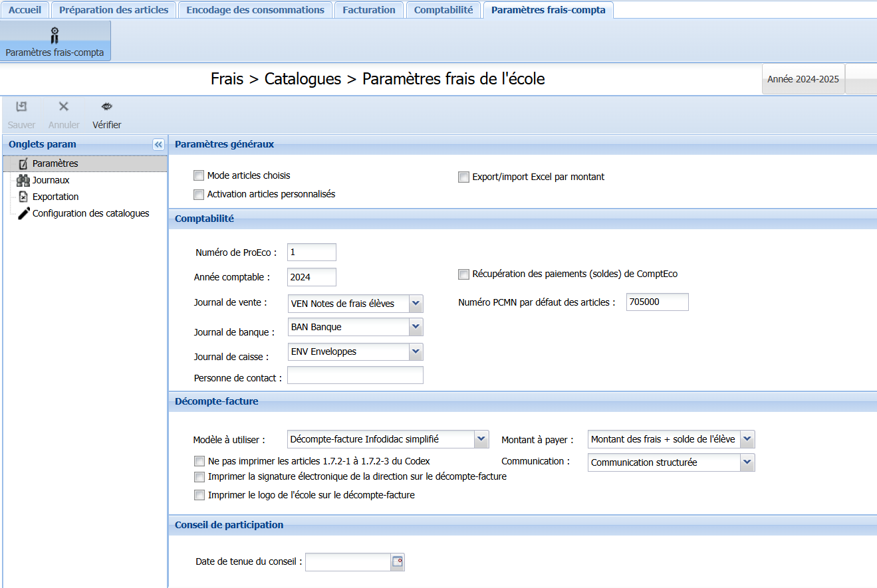Open the Encodage des consommations tab
The width and height of the screenshot is (877, 588).
point(255,10)
